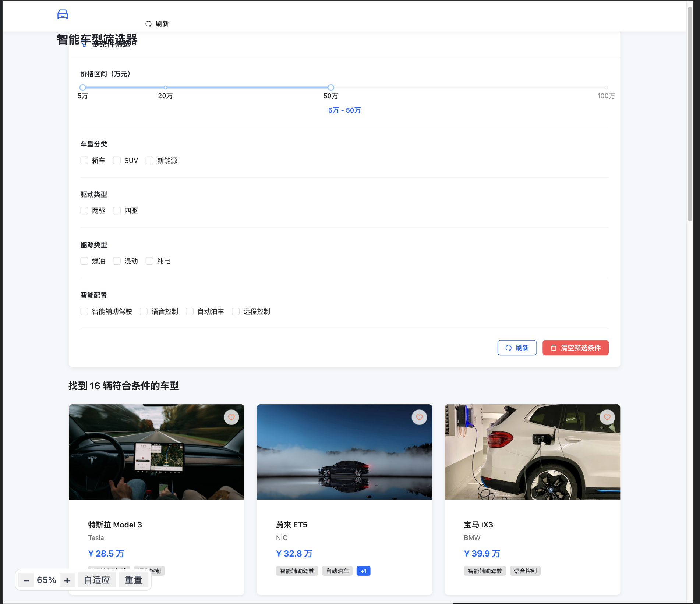Click the 蔚来 ET5 title

pyautogui.click(x=292, y=525)
